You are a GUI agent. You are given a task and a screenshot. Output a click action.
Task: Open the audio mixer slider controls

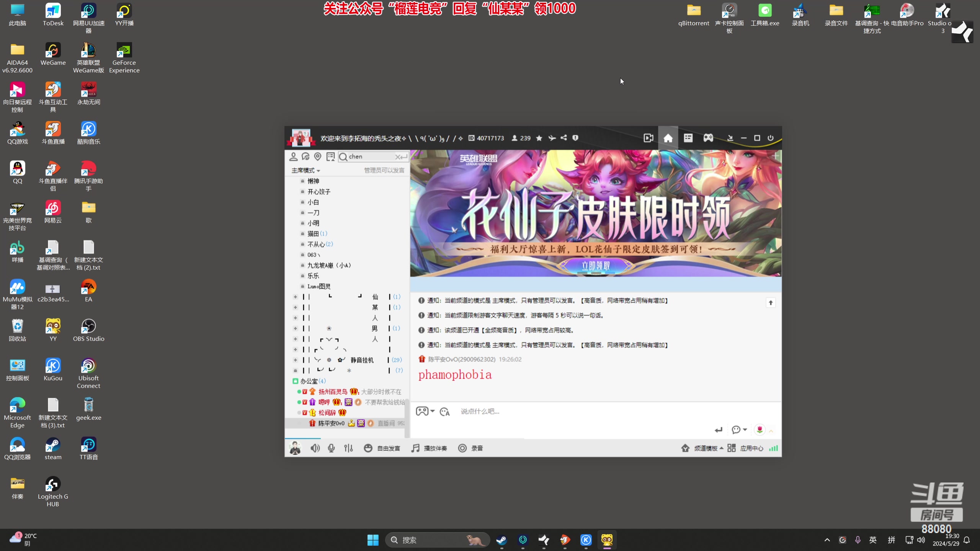coord(348,448)
